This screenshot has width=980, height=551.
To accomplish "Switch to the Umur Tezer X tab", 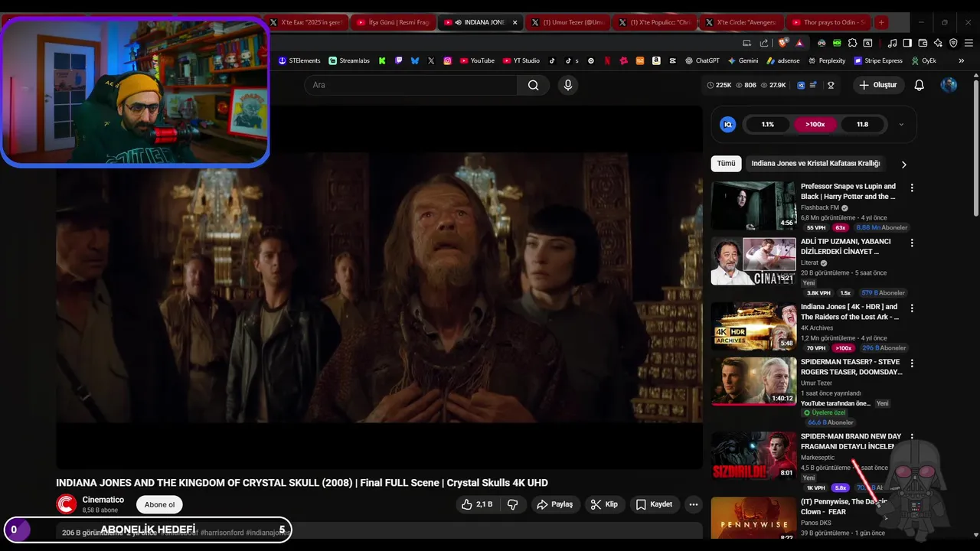I will click(567, 22).
